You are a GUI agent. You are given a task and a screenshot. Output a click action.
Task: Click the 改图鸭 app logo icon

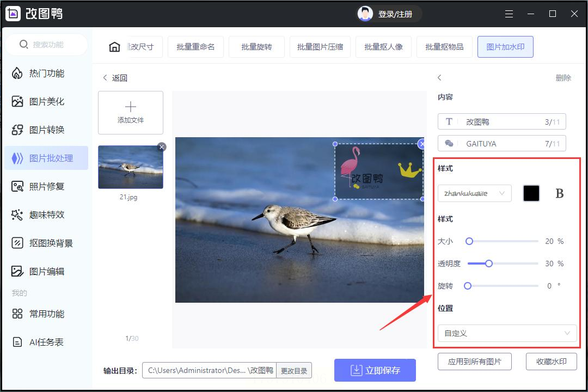[13, 14]
